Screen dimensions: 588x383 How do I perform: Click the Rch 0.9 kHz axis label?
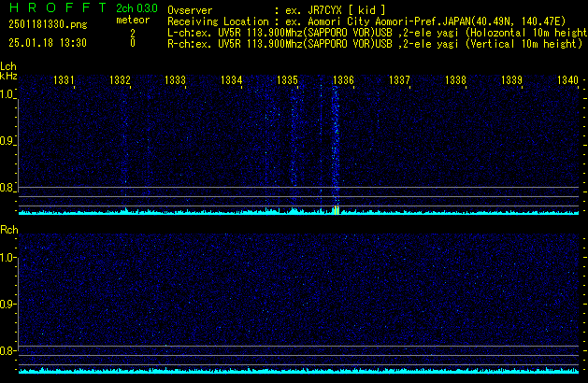click(7, 304)
